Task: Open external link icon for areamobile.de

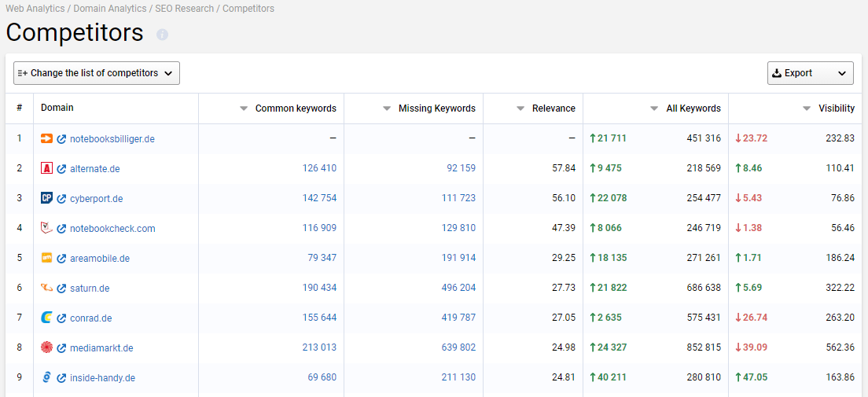Action: point(62,259)
